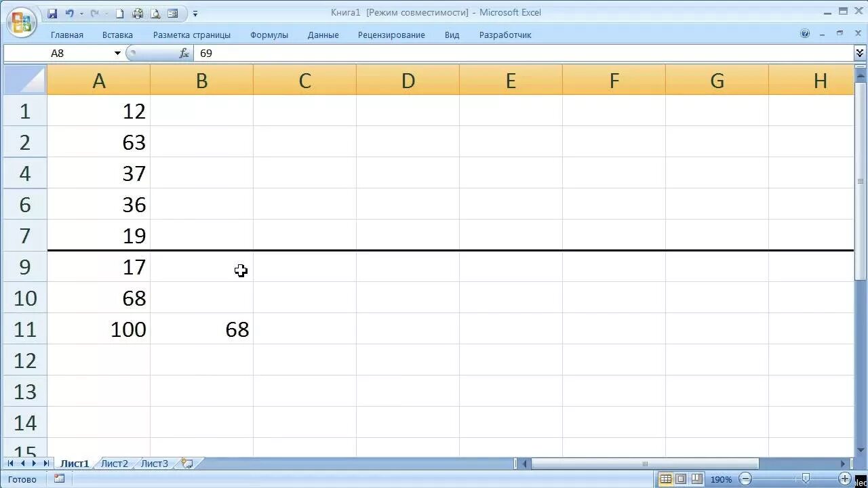
Task: Select cell B11 containing 68
Action: pos(202,329)
